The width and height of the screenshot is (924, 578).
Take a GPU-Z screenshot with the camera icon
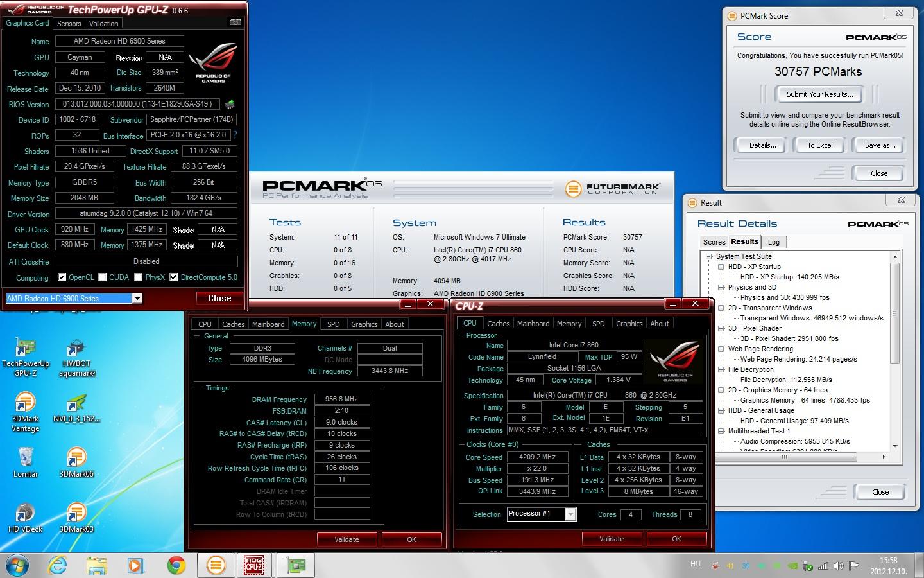tap(235, 22)
